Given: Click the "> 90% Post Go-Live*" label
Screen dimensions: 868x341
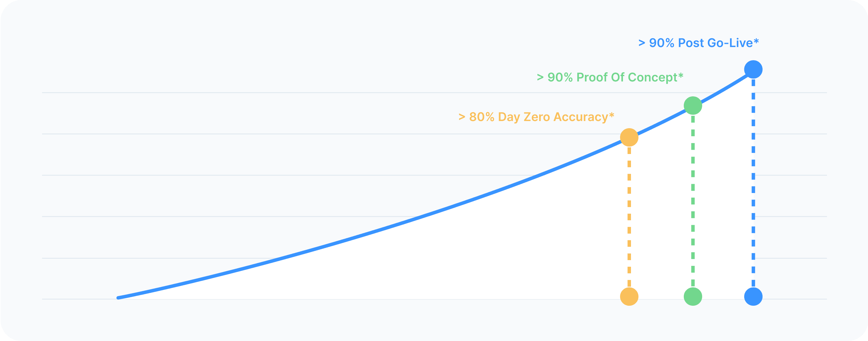Looking at the screenshot, I should [x=698, y=43].
